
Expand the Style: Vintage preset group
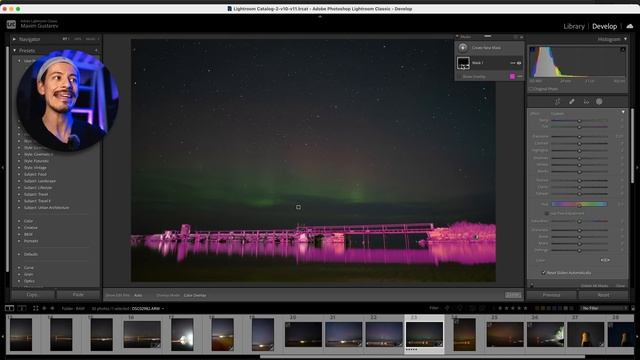pyautogui.click(x=19, y=168)
